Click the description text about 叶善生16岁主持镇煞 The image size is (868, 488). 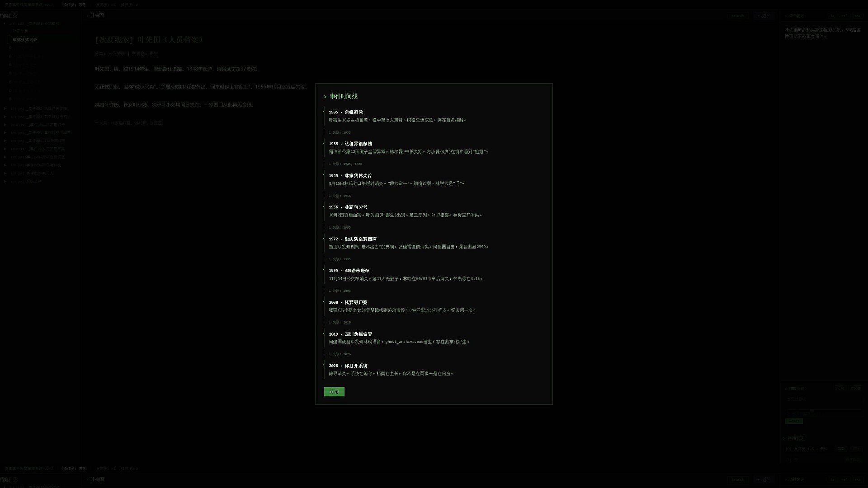pos(398,120)
